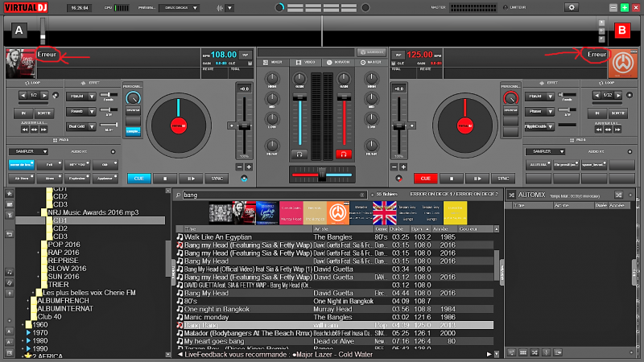644x362 pixels.
Task: Decrease loop length with the left arrow on deck B
Action: [597, 95]
